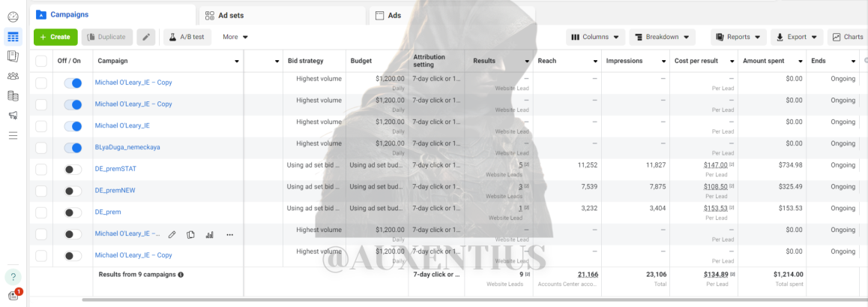Viewport: 868px width, 307px height.
Task: Open the Breakdown dropdown
Action: coord(662,37)
